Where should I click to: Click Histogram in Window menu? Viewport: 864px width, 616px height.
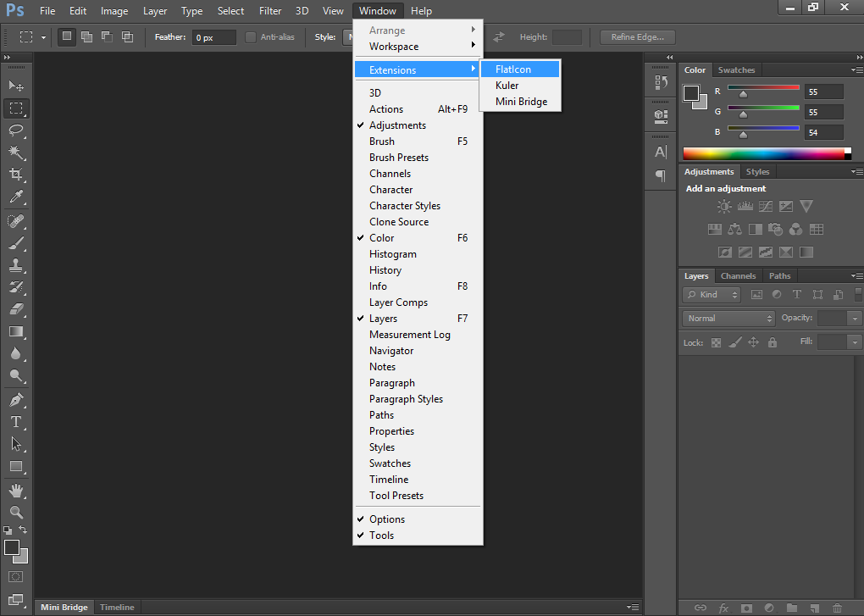[418, 254]
